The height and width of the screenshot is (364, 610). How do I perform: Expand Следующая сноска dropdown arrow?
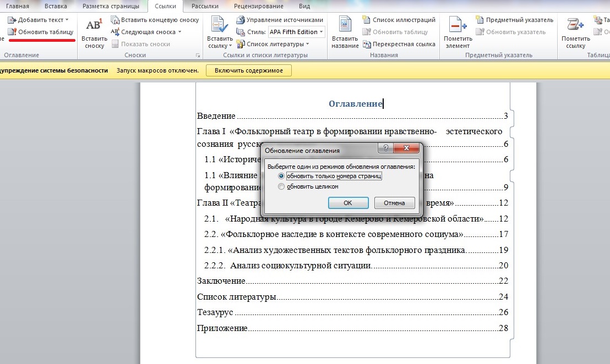(179, 32)
